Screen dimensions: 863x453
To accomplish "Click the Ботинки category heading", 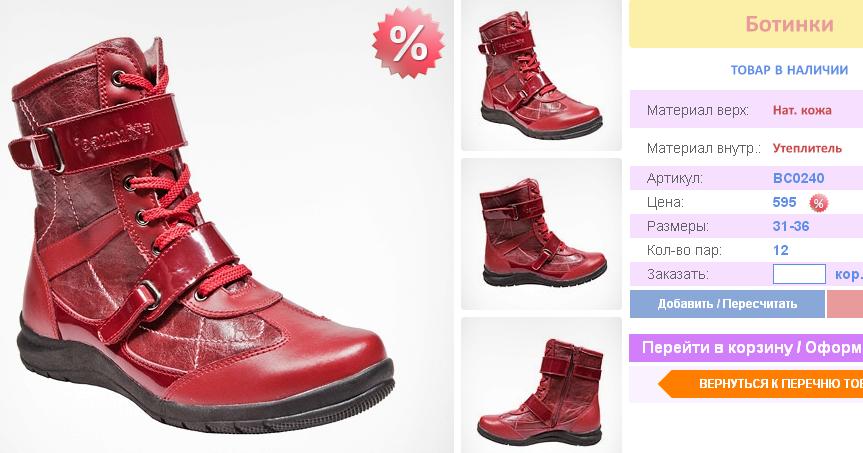I will 789,24.
